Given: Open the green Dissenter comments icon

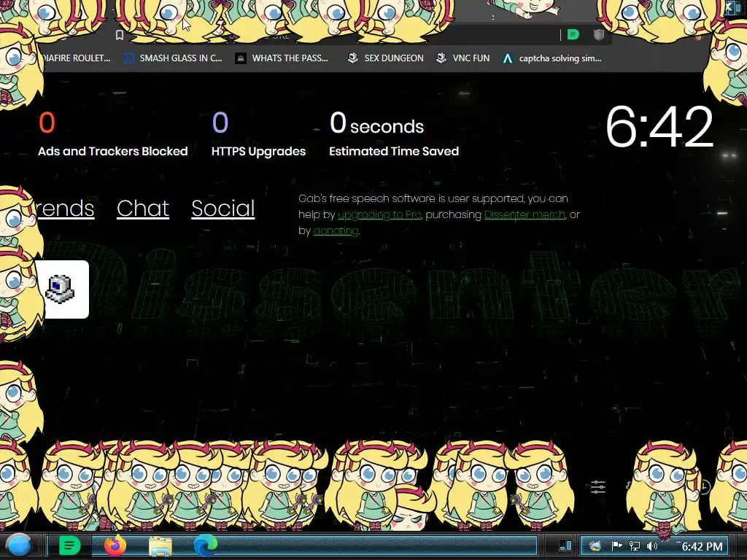Looking at the screenshot, I should point(573,34).
